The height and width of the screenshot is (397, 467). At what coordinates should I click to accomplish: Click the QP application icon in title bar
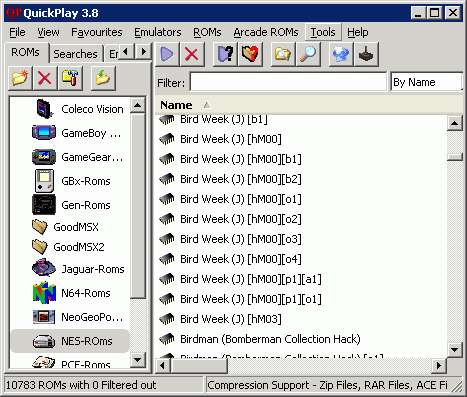[x=14, y=13]
